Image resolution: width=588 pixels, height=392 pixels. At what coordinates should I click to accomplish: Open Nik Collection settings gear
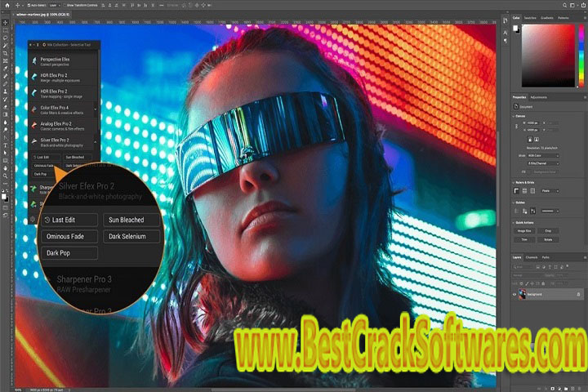33,219
